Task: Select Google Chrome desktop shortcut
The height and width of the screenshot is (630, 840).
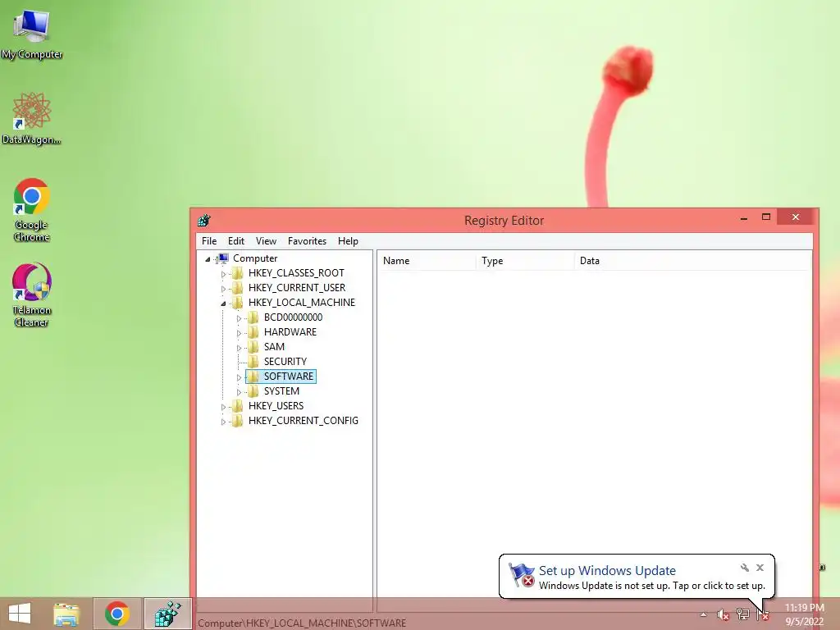Action: pos(32,210)
